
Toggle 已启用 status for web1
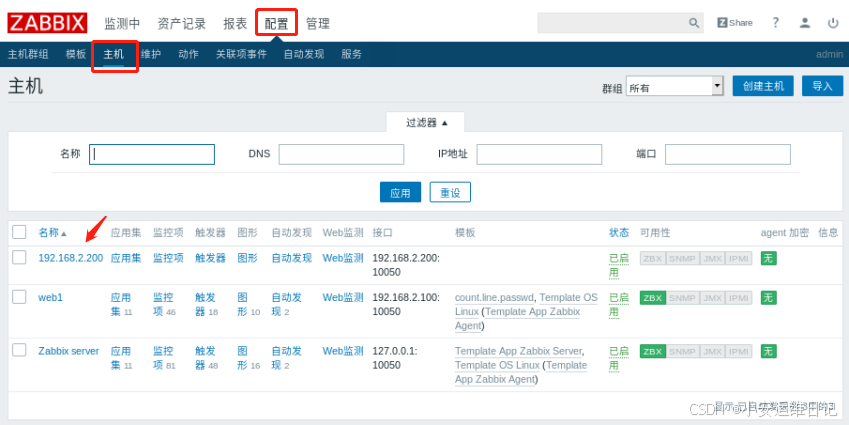point(619,304)
